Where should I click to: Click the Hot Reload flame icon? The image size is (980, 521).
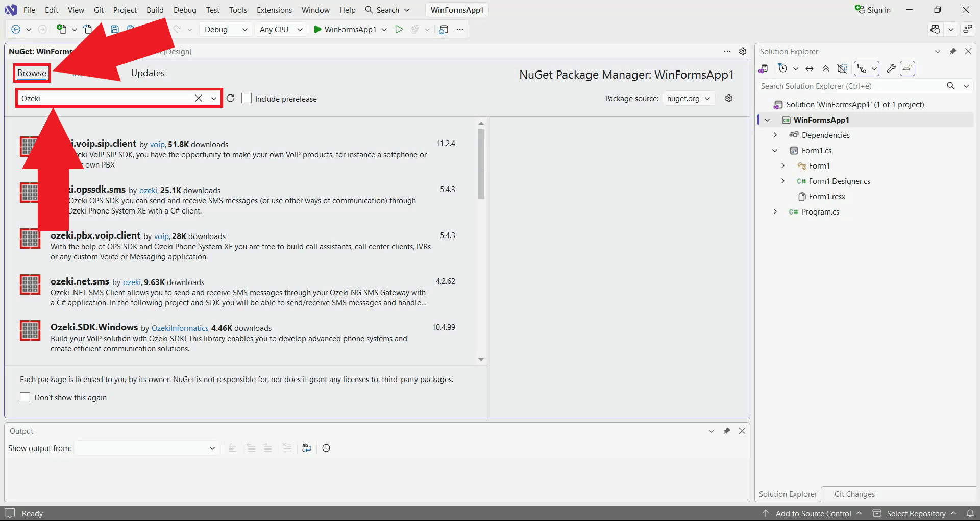coord(415,30)
